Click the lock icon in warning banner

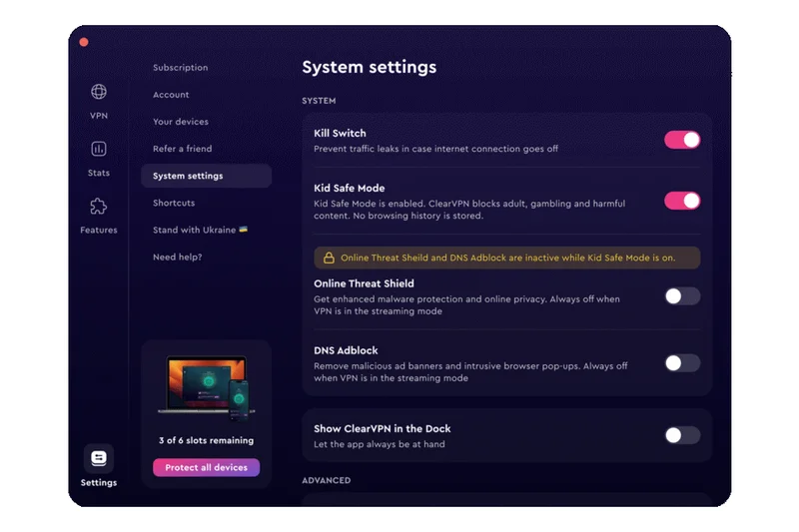[x=329, y=258]
